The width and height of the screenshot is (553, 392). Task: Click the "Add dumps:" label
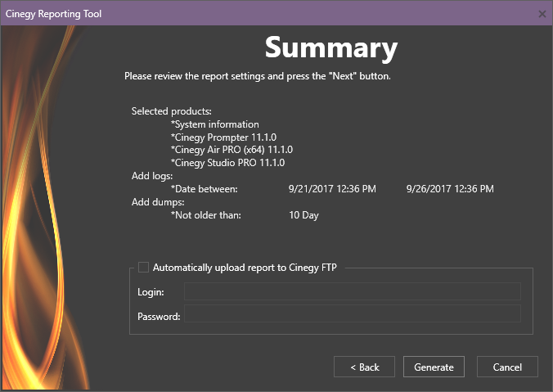(158, 202)
